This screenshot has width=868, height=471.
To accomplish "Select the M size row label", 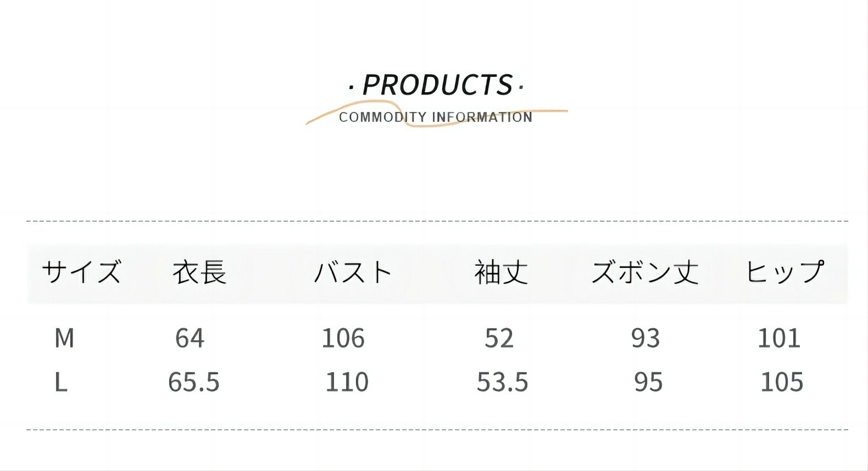I will 64,338.
